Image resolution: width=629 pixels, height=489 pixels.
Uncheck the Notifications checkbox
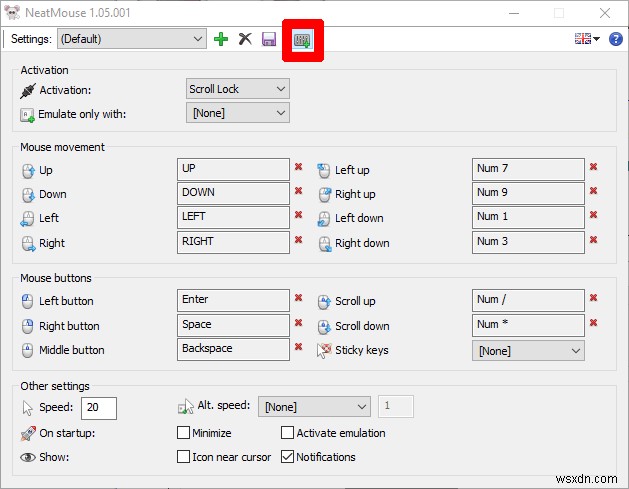[288, 457]
